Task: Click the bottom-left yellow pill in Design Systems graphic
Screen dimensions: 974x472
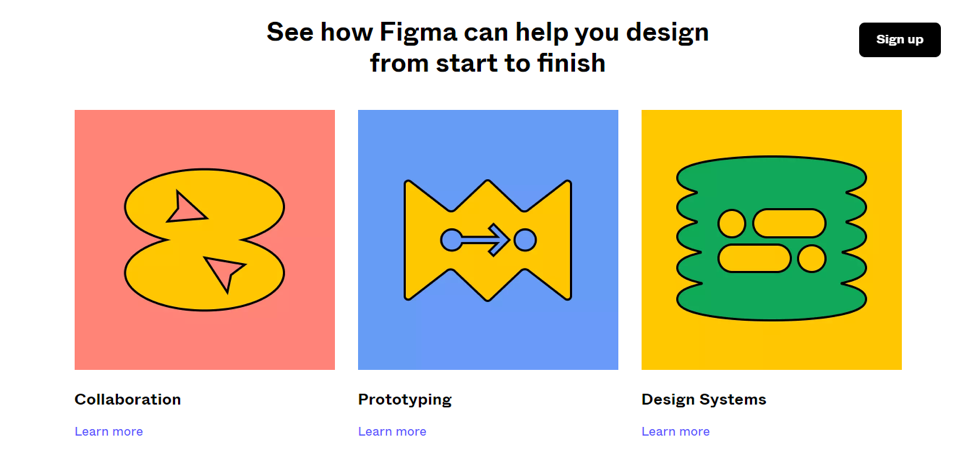Action: pos(755,259)
